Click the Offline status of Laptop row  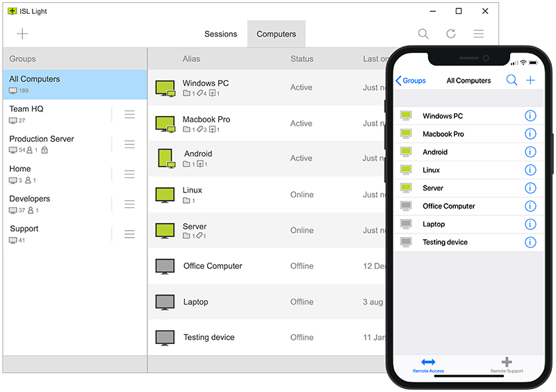pyautogui.click(x=302, y=302)
